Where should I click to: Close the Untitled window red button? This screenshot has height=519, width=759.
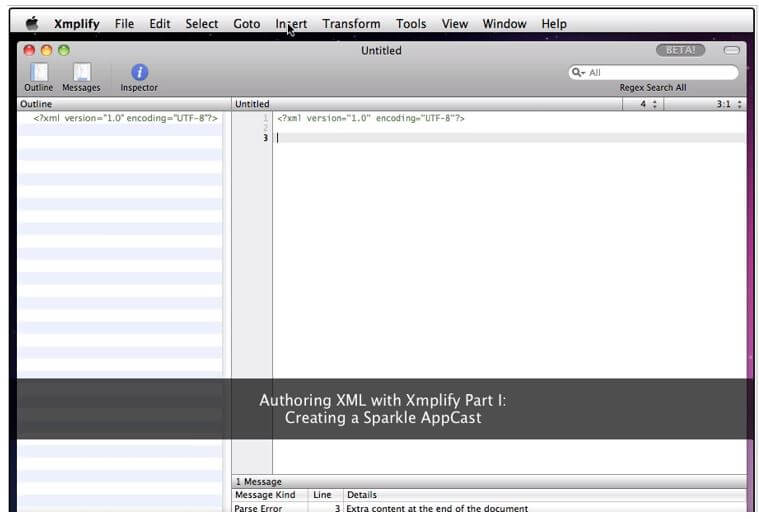tap(29, 50)
